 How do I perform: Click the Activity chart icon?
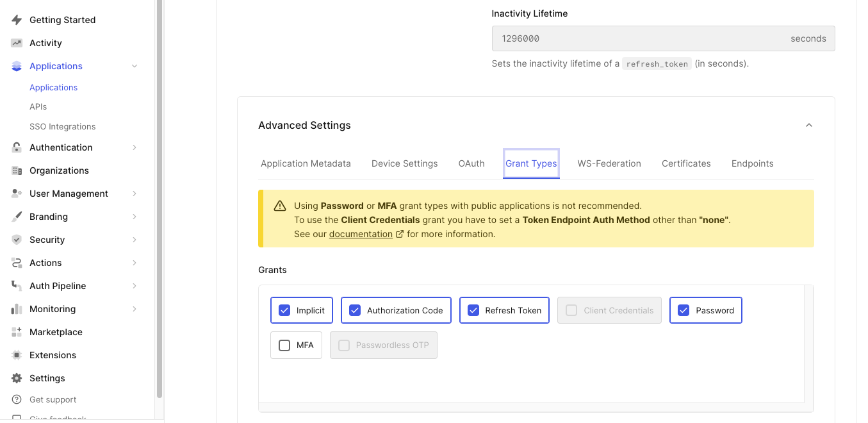pyautogui.click(x=17, y=43)
